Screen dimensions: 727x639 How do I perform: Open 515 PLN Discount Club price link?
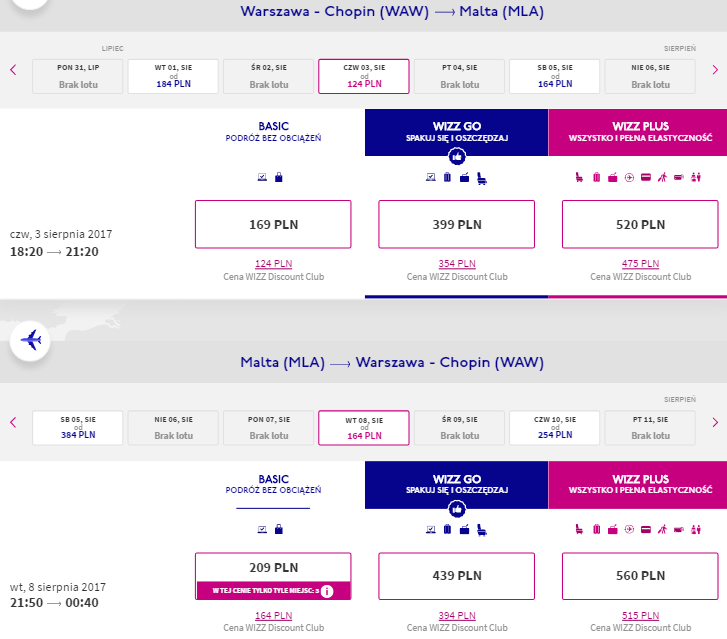[640, 616]
